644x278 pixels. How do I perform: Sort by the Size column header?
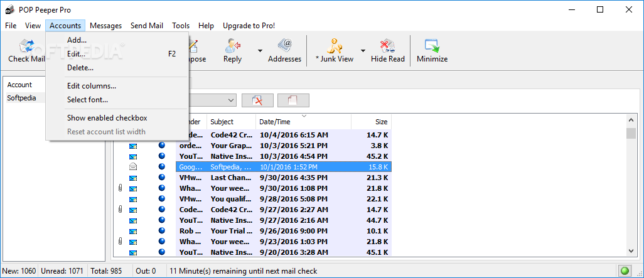(372, 122)
